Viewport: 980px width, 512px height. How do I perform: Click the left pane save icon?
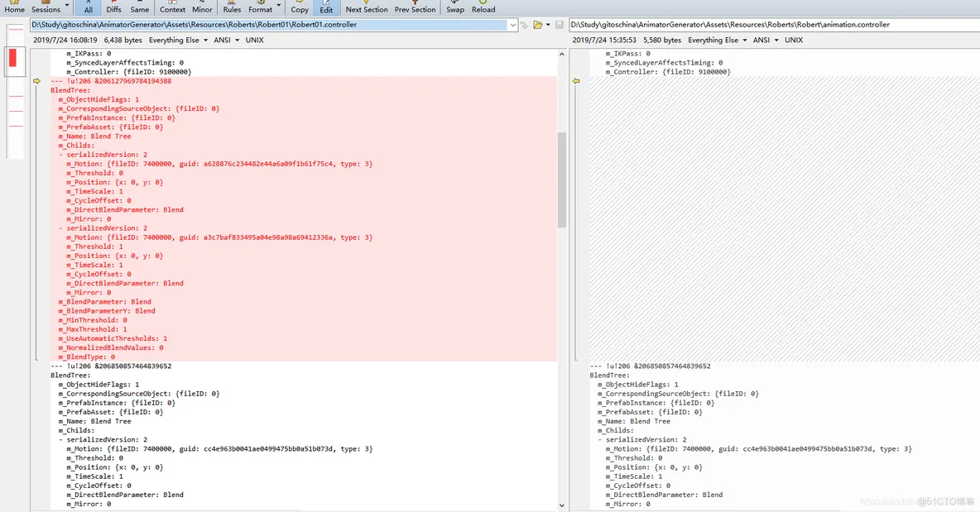(x=560, y=25)
